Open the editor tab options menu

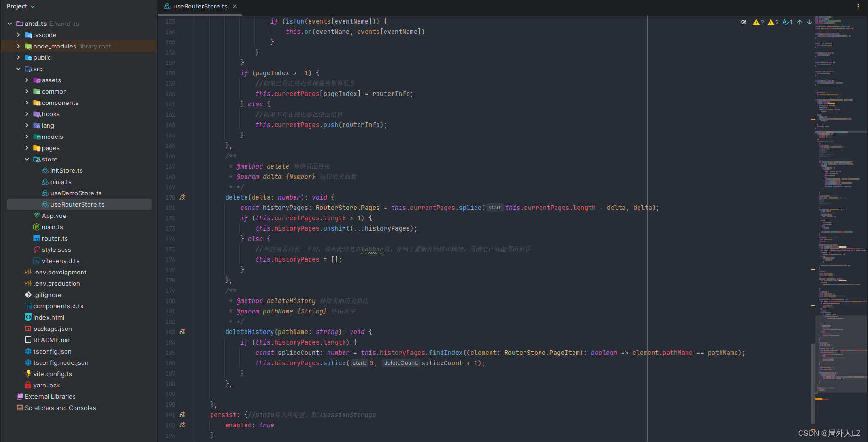[858, 6]
